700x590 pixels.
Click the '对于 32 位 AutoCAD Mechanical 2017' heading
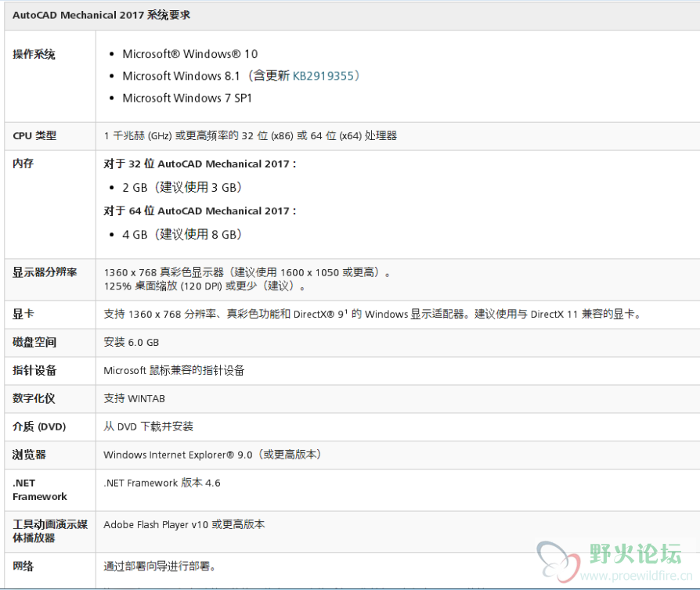(x=200, y=164)
